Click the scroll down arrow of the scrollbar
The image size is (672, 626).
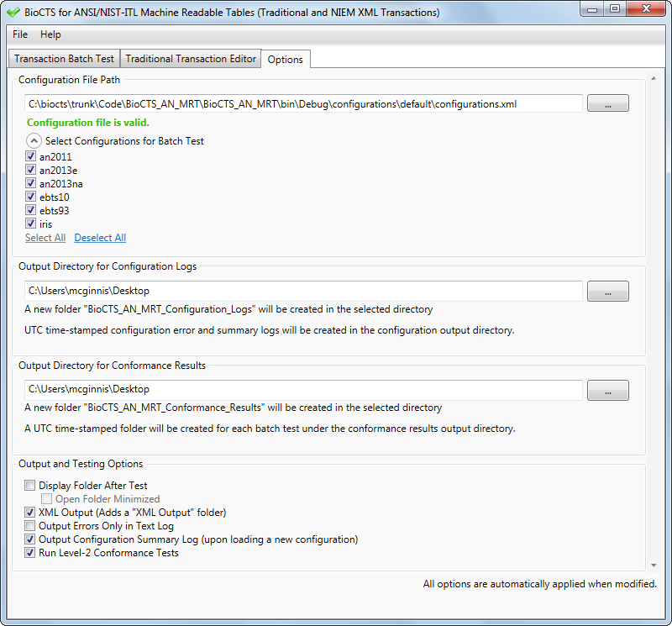coord(654,566)
